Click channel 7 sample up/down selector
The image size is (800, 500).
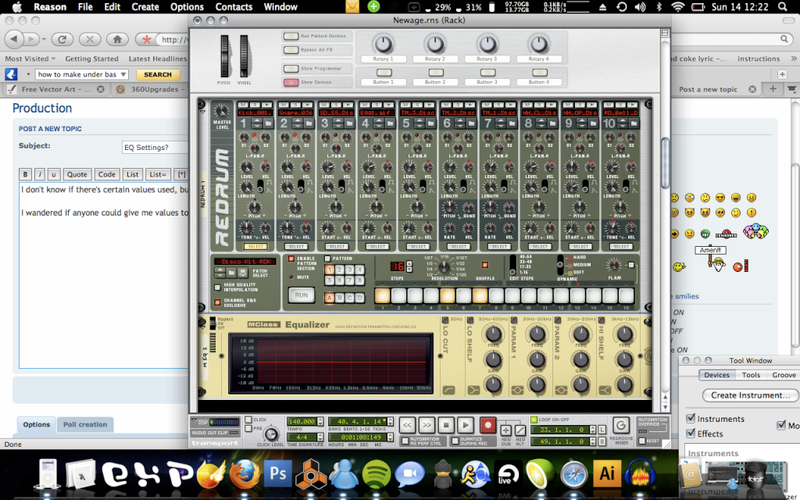[x=501, y=123]
